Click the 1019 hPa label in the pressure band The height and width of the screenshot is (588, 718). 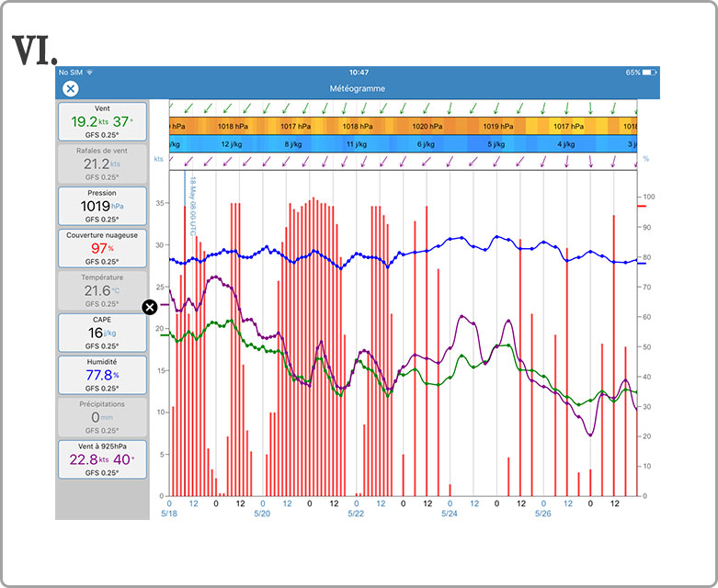tap(497, 126)
